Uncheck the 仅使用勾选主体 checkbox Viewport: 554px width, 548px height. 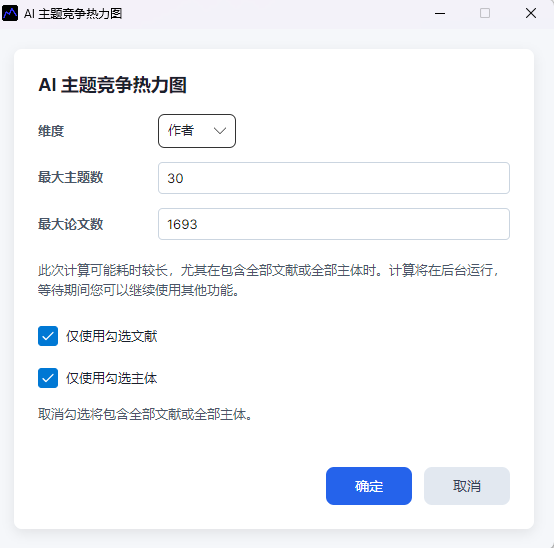coord(48,378)
